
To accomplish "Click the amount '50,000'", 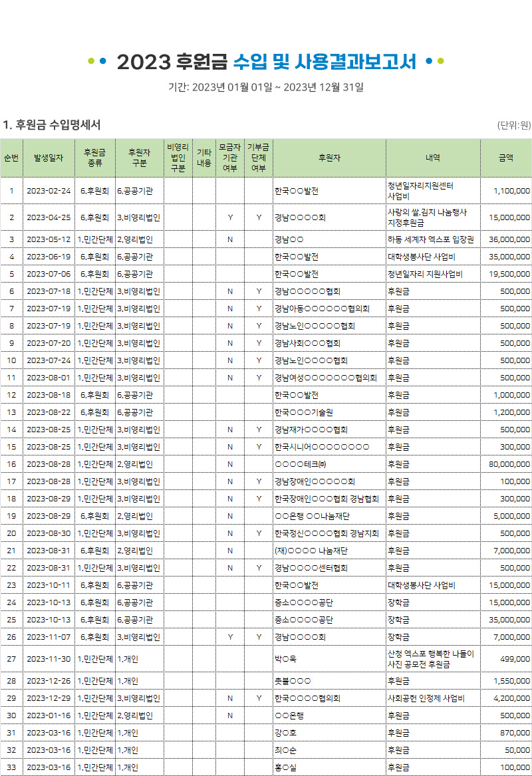I will 517,750.
